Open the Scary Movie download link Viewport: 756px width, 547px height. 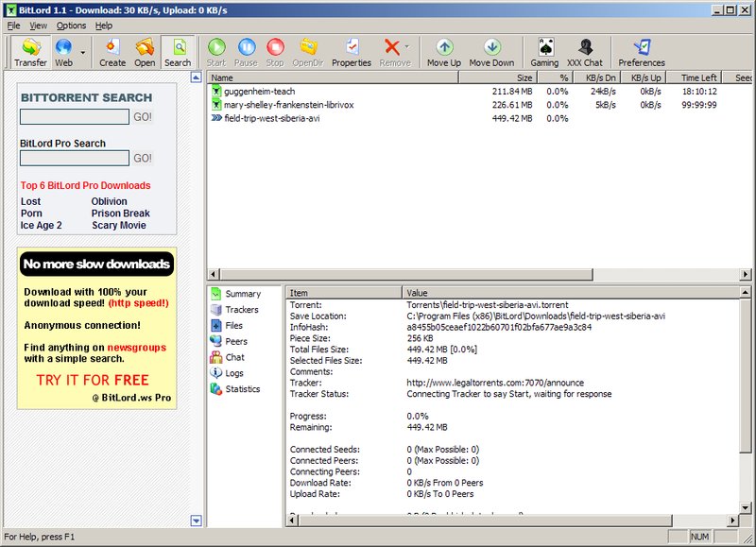(119, 225)
